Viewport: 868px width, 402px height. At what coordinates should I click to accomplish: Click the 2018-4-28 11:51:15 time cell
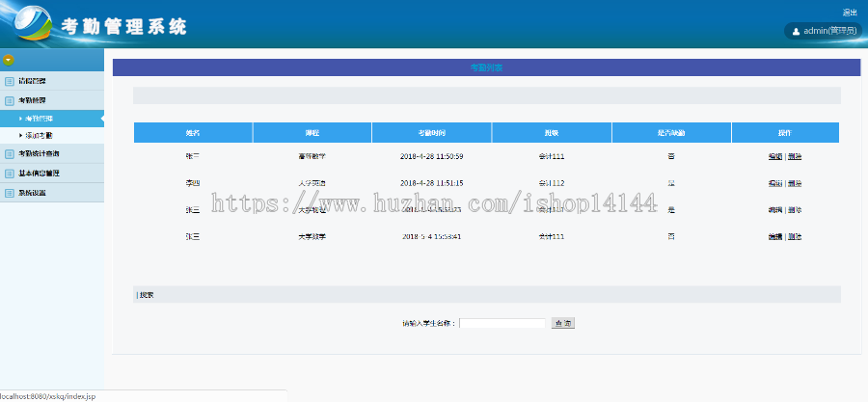point(432,183)
